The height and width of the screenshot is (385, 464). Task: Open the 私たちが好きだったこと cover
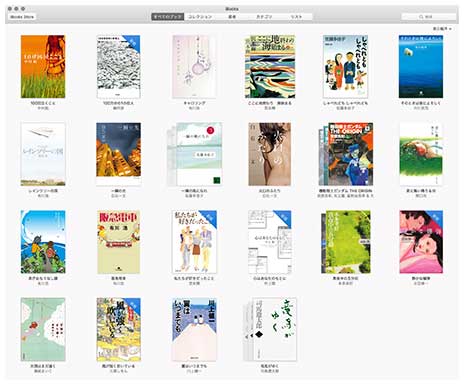pos(194,242)
